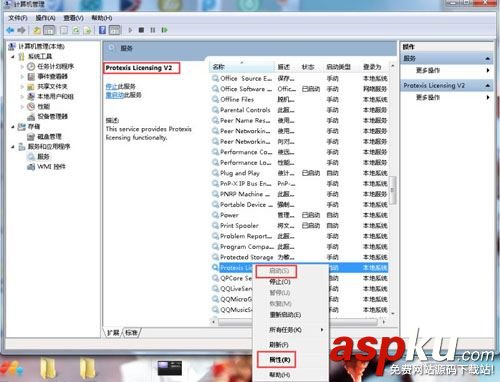The width and height of the screenshot is (500, 382).
Task: Click the services list vertical scrollbar thumb
Action: (392, 190)
